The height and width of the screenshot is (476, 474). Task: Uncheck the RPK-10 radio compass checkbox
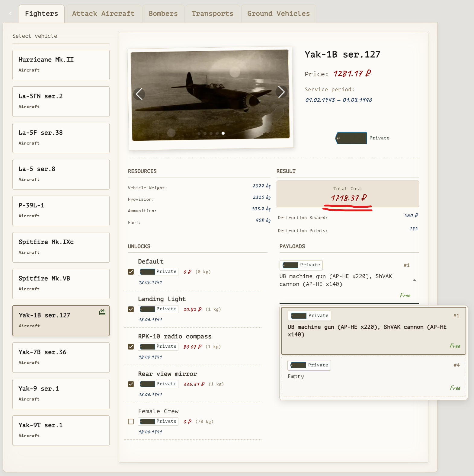click(131, 347)
